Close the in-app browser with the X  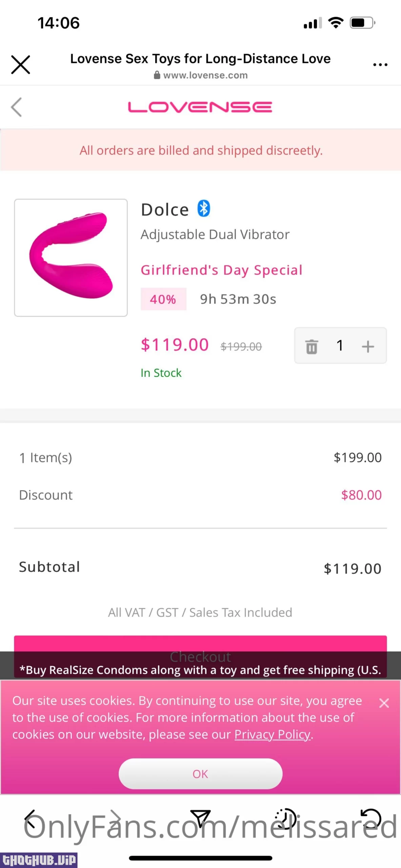pos(21,64)
